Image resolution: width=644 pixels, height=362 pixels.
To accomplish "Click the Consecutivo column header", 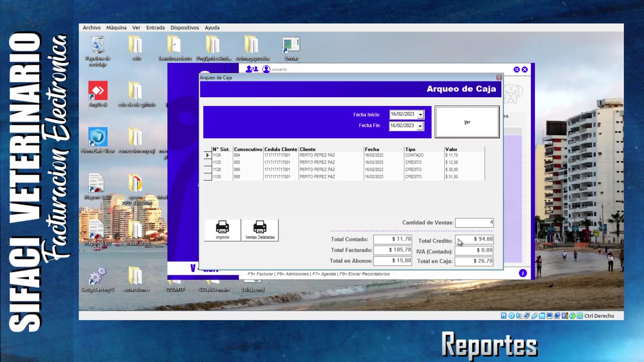I will point(248,149).
